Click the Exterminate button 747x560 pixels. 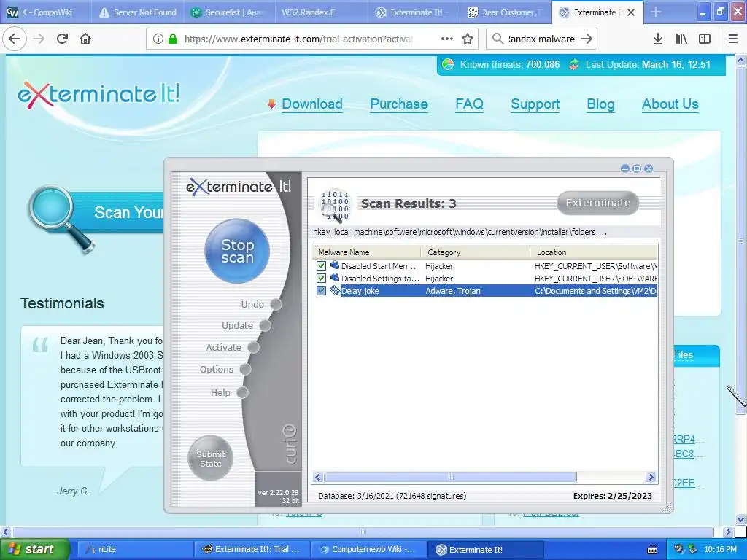(x=598, y=203)
